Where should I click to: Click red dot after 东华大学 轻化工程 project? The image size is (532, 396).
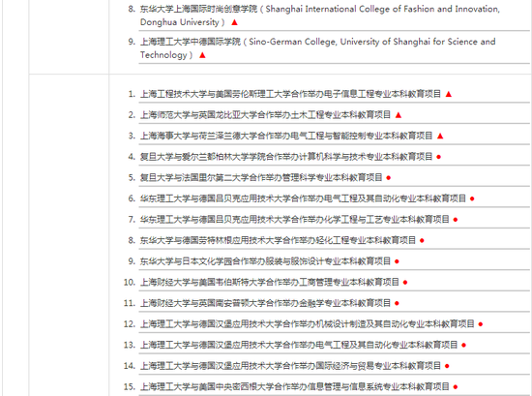pyautogui.click(x=422, y=240)
